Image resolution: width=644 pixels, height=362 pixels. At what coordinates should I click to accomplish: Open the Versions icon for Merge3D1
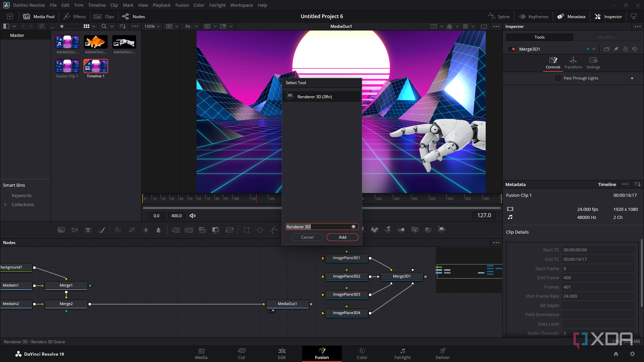(606, 49)
